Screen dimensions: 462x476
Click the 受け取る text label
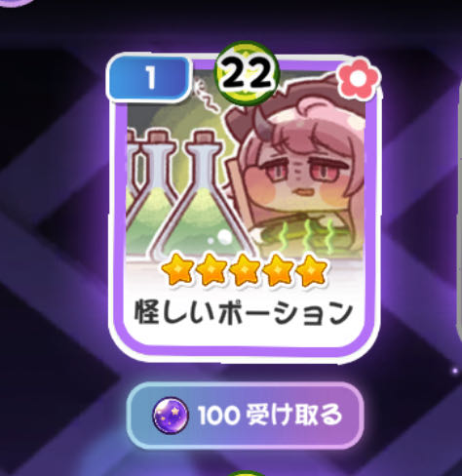(x=293, y=416)
